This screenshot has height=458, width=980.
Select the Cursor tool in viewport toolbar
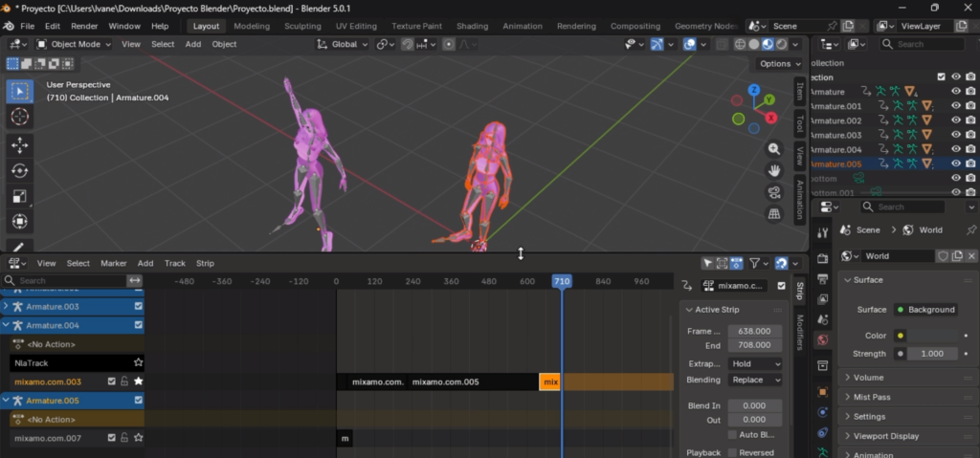(19, 117)
